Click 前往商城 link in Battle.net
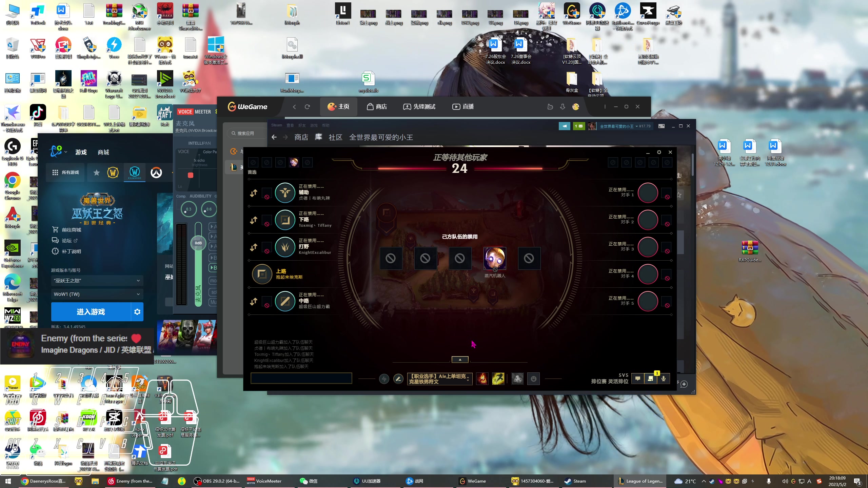The width and height of the screenshot is (868, 488). [67, 230]
